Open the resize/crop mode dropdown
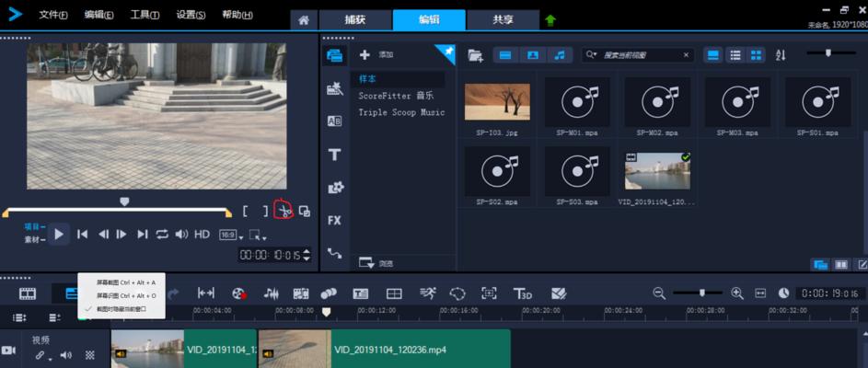Image resolution: width=868 pixels, height=368 pixels. click(258, 236)
